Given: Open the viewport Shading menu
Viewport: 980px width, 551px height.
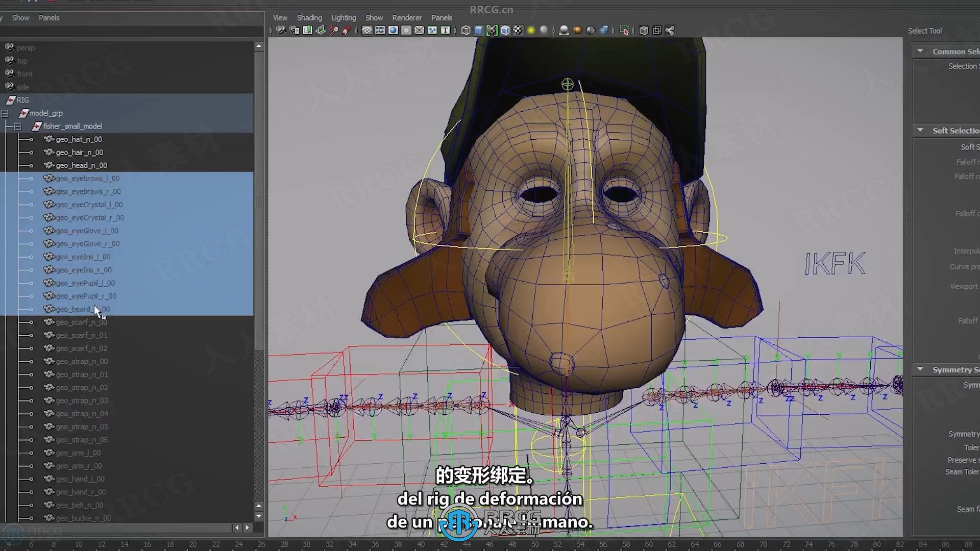Looking at the screenshot, I should click(309, 18).
